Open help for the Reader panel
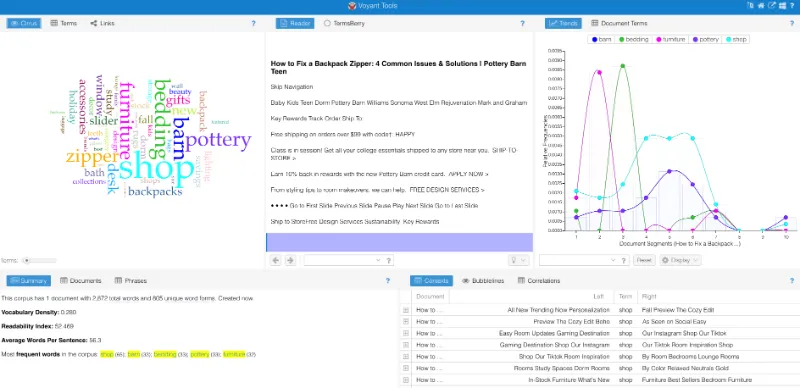The image size is (800, 388). (x=522, y=23)
